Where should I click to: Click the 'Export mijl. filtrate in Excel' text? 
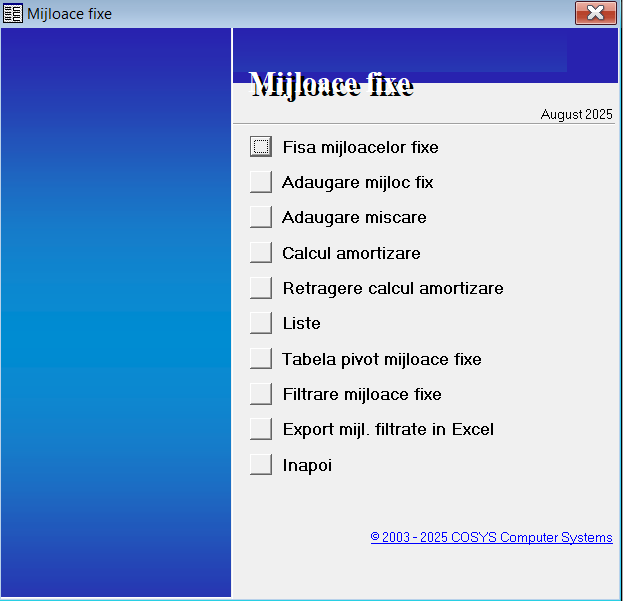pos(388,430)
